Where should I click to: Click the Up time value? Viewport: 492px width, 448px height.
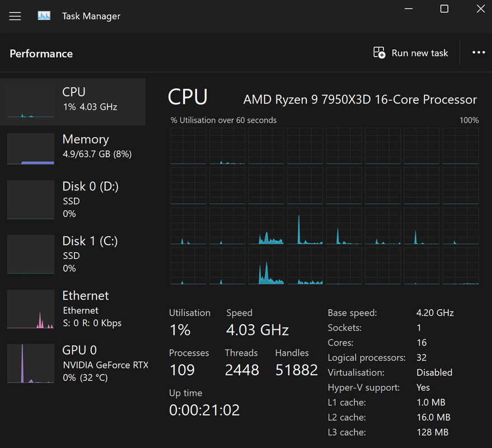204,410
